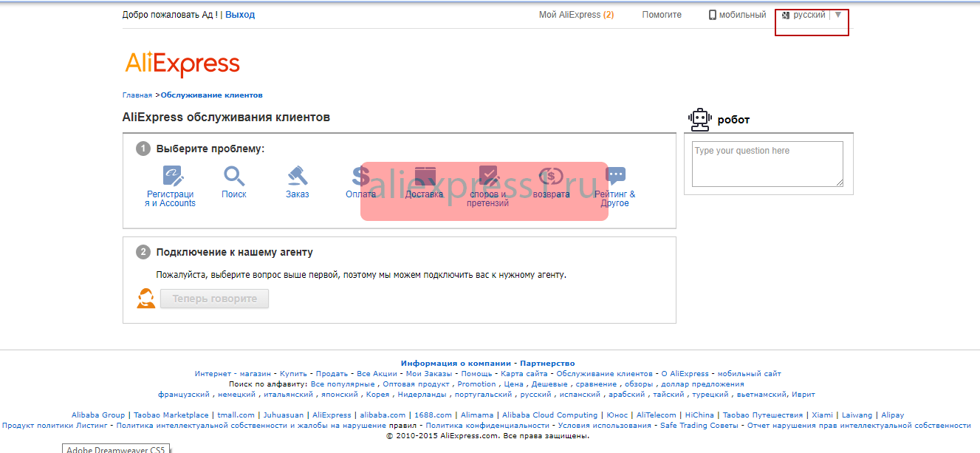Go to Главная in breadcrumb

[x=137, y=95]
